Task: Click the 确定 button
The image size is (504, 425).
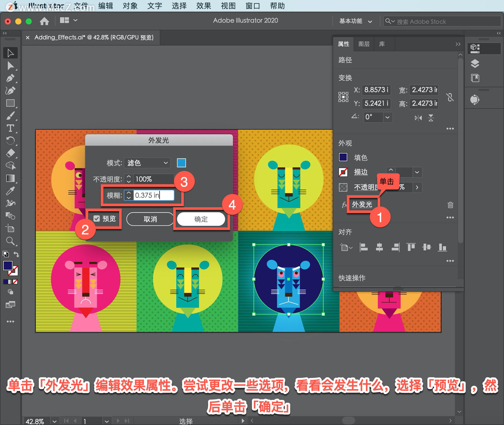Action: pyautogui.click(x=201, y=219)
